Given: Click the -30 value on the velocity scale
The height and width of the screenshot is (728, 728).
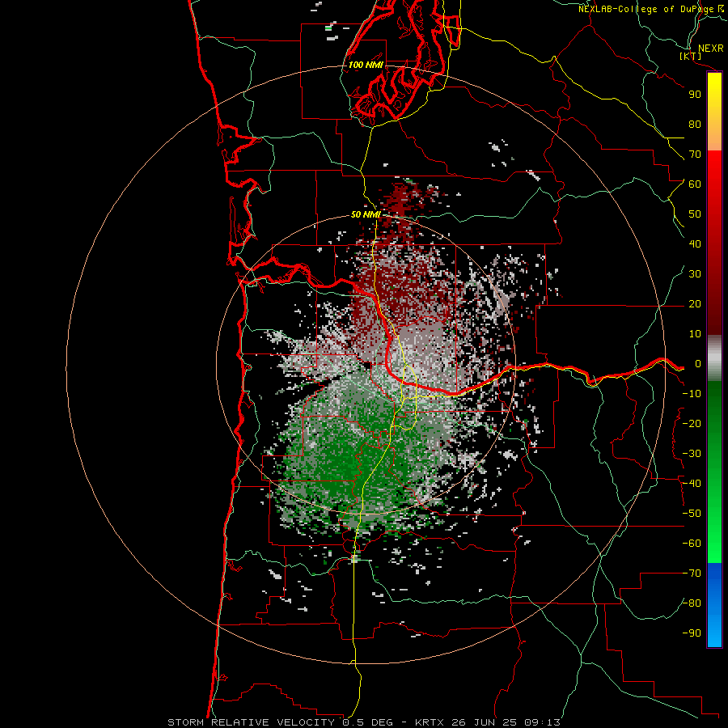Looking at the screenshot, I should (692, 454).
